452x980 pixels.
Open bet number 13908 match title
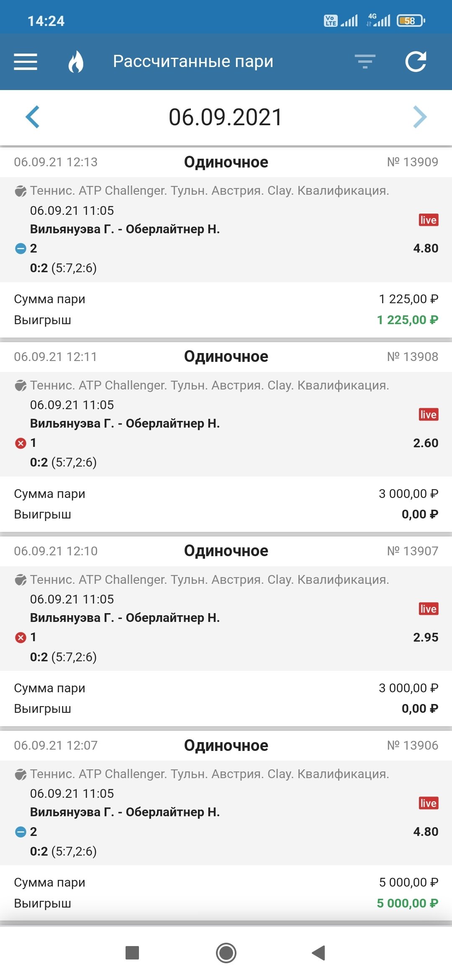[125, 423]
